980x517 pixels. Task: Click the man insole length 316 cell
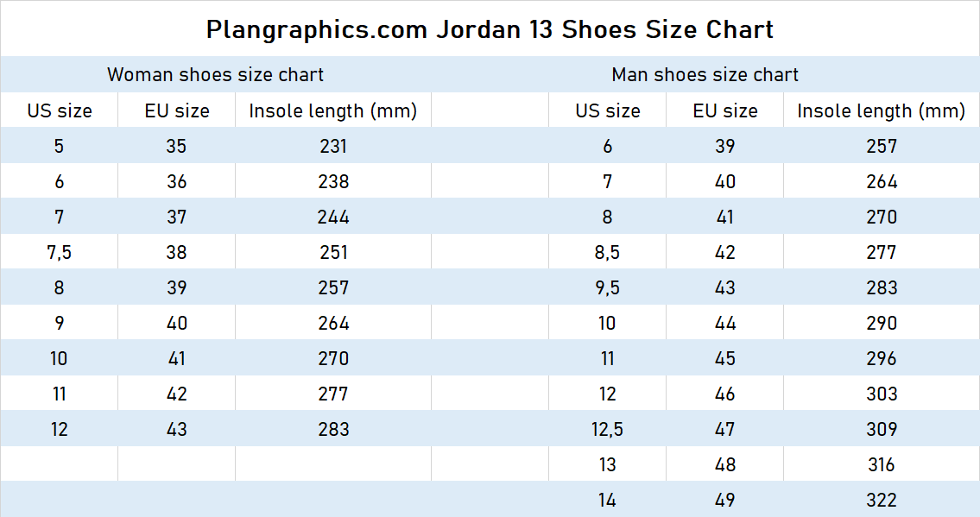click(x=882, y=464)
